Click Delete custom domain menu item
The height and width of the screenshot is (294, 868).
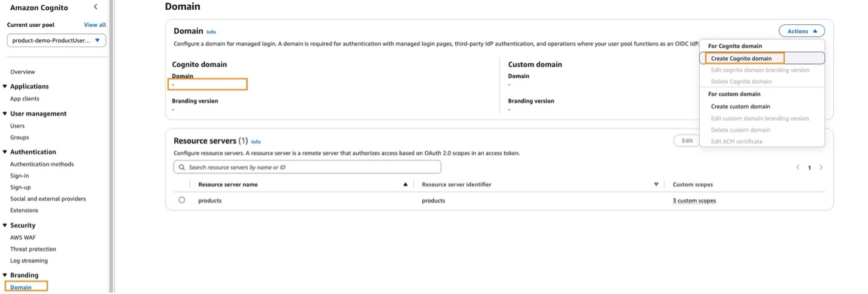741,130
